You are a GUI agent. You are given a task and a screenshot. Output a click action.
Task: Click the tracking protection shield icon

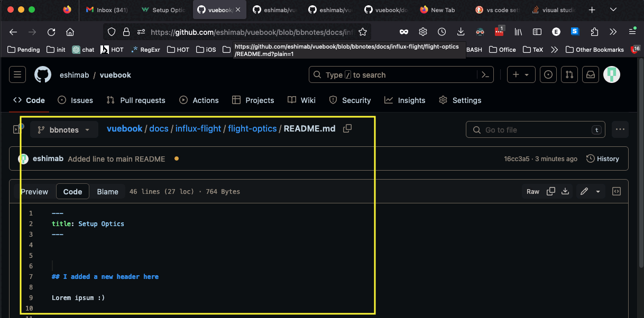tap(112, 32)
